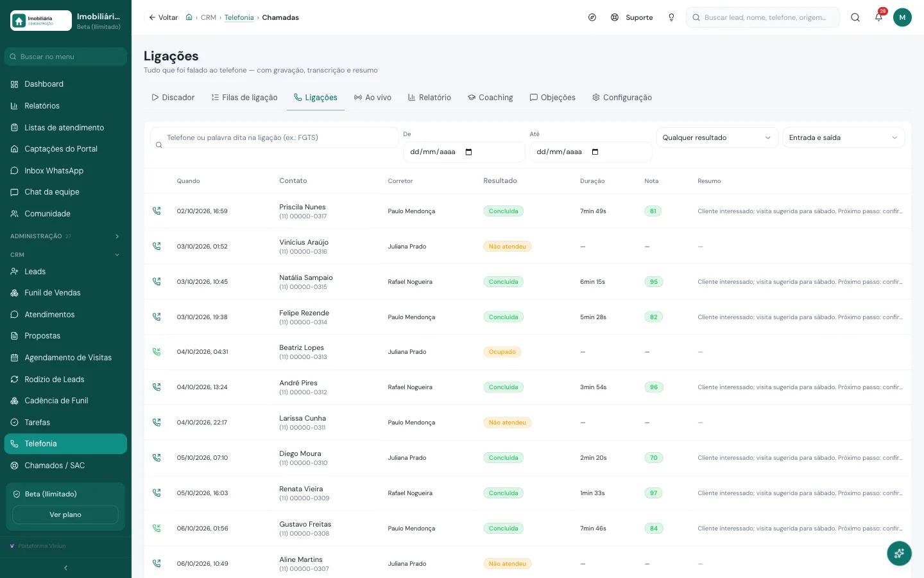Open the Objeções tab
The image size is (924, 578).
click(x=552, y=98)
